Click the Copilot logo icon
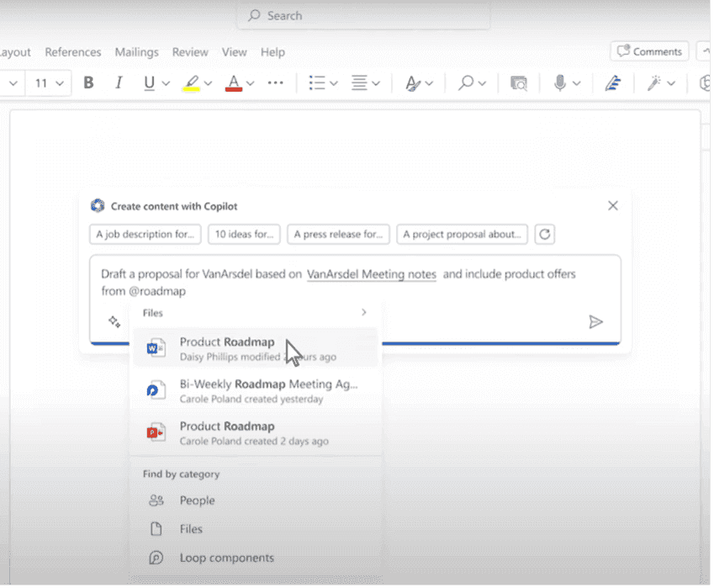Viewport: 714px width, 588px height. coord(98,206)
